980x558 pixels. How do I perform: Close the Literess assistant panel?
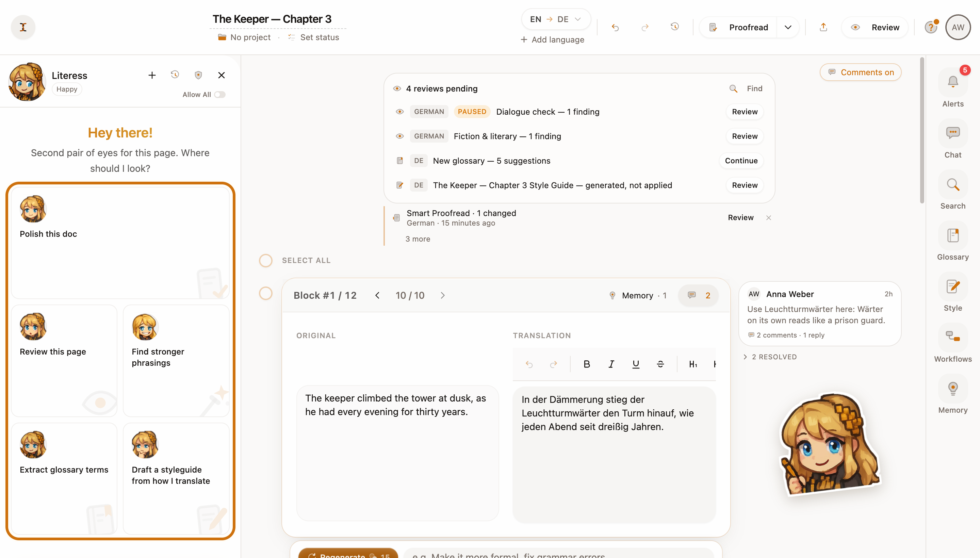point(221,75)
